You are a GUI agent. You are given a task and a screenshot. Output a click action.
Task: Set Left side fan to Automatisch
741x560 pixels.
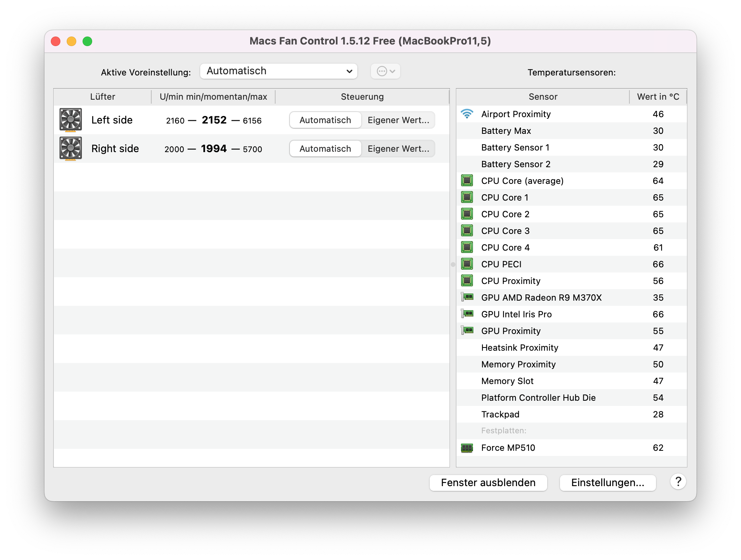325,120
